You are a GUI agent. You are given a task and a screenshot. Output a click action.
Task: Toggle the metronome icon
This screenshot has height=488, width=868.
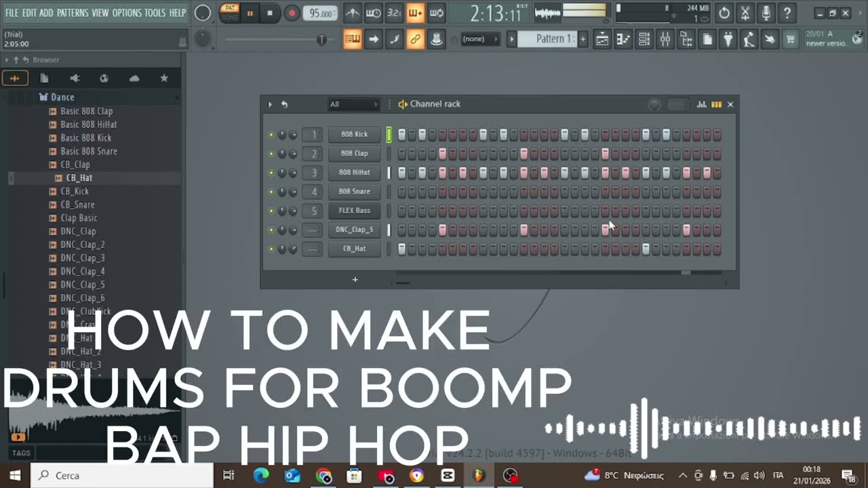click(352, 13)
